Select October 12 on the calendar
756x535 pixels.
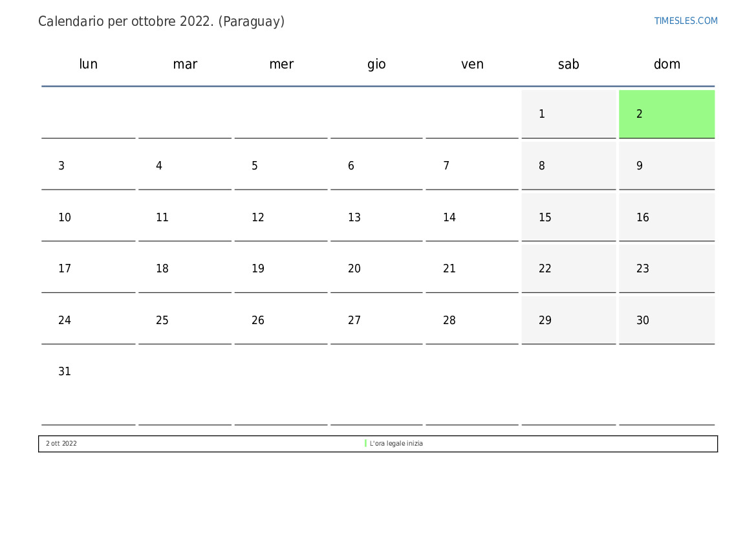[x=281, y=217]
